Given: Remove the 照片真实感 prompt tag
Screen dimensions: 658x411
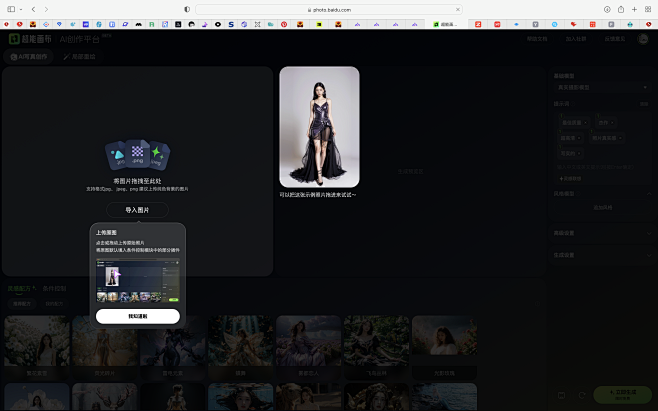Looking at the screenshot, I should (620, 138).
